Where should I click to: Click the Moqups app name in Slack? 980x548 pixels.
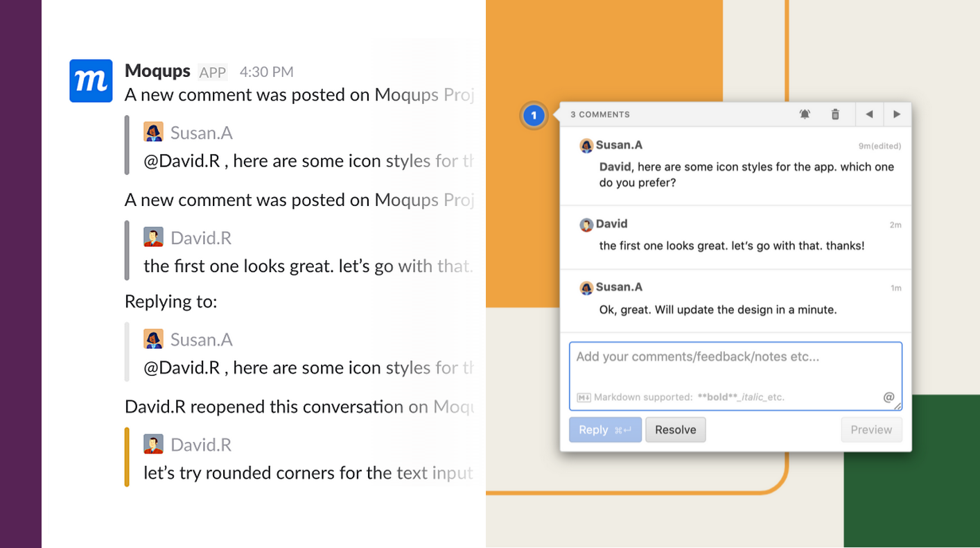tap(157, 71)
